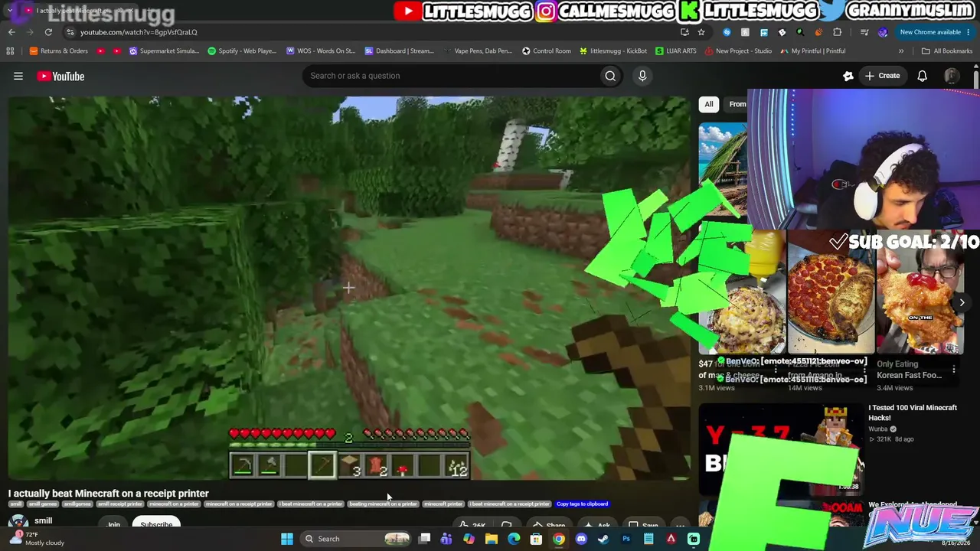The image size is (980, 551).
Task: Focus the Chrome address bar URL
Action: coord(139,32)
